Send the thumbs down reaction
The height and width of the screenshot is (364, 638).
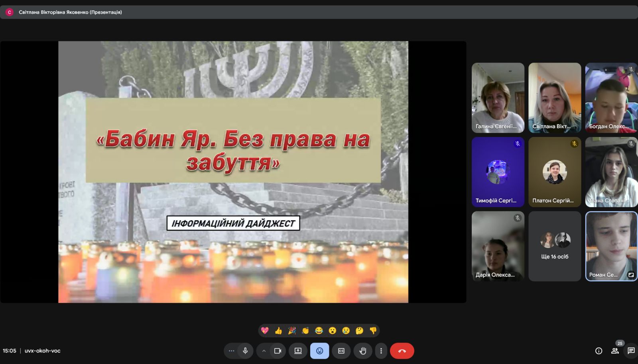(x=373, y=331)
